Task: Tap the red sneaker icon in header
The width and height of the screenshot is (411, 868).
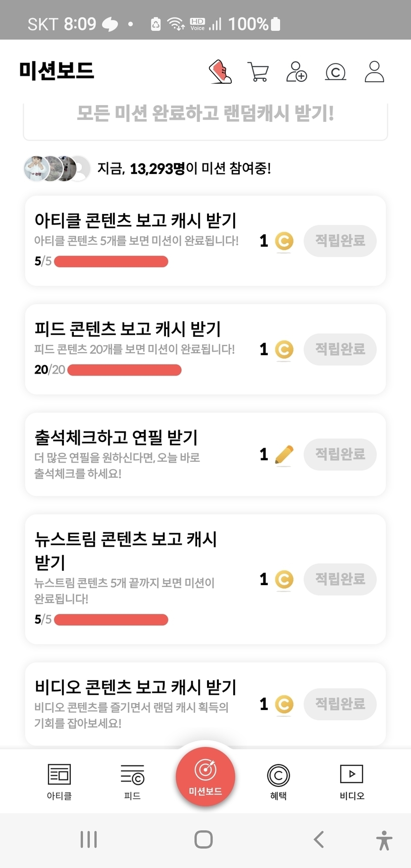Action: 220,72
